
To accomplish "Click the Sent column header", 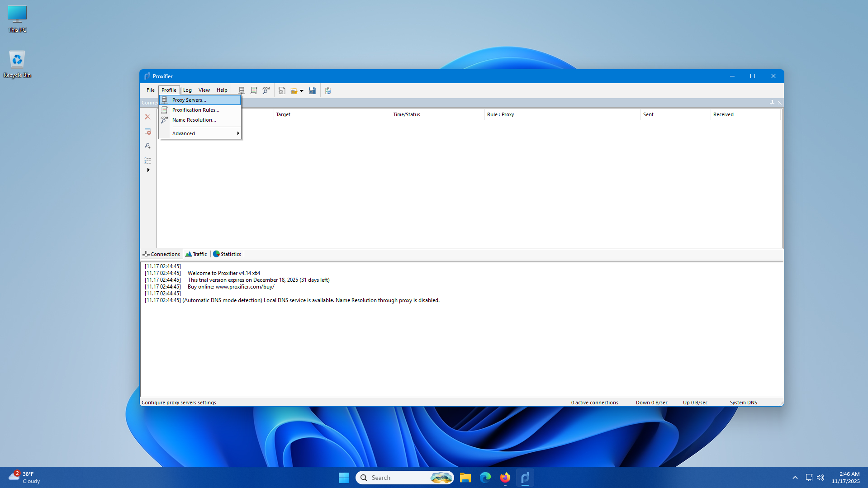I will click(675, 114).
